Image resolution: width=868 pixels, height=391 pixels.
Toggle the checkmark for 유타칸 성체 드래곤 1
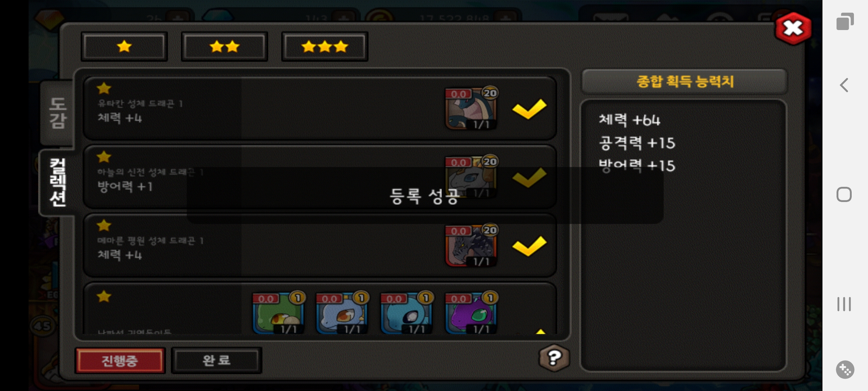529,109
